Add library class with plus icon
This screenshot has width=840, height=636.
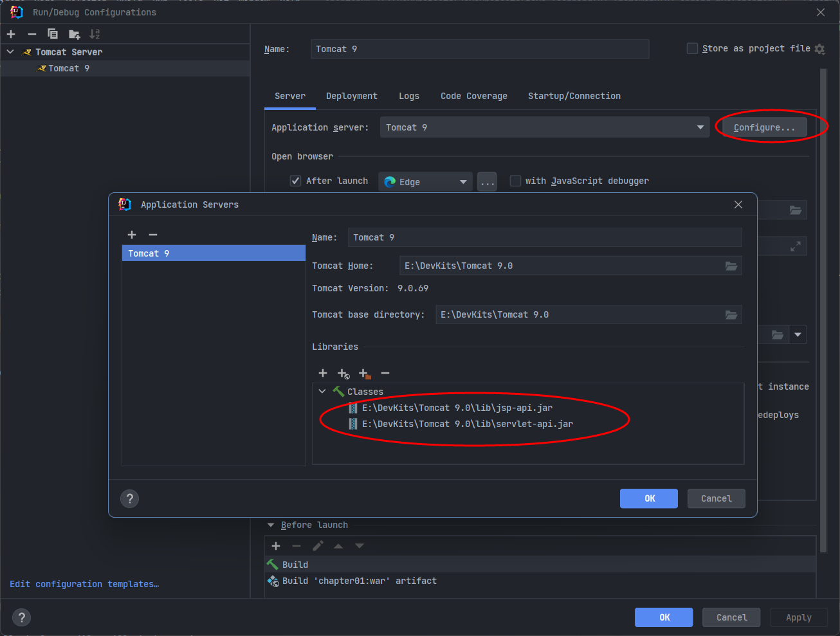coord(323,373)
